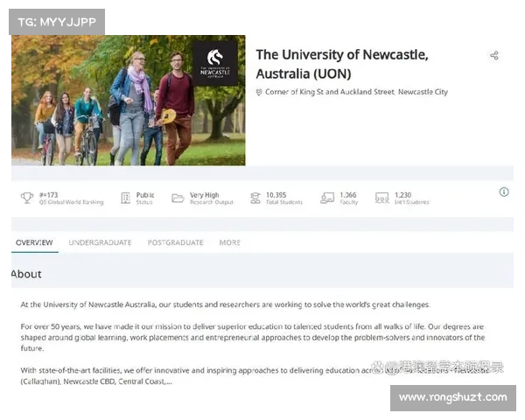Click the Int'l Students group icon
The height and width of the screenshot is (420, 525).
[x=382, y=198]
